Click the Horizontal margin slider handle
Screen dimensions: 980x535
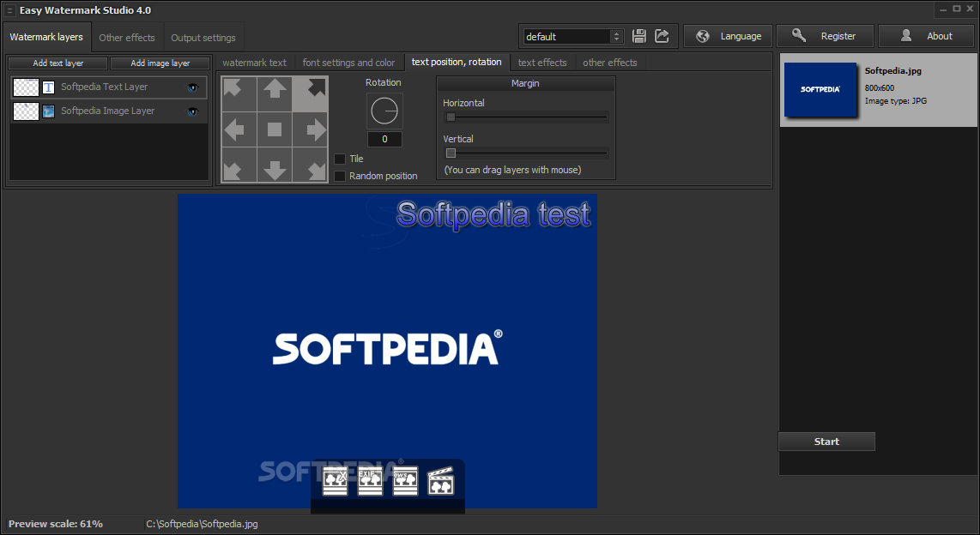click(451, 117)
